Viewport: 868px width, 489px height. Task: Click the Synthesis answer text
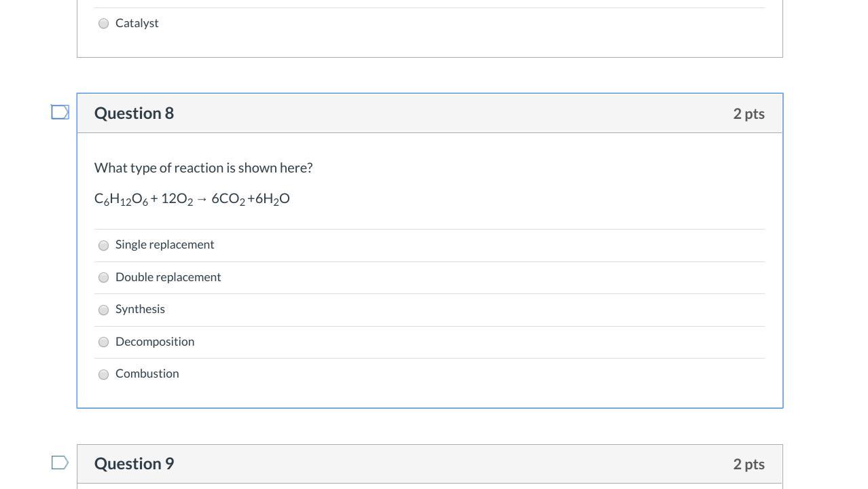pos(140,309)
